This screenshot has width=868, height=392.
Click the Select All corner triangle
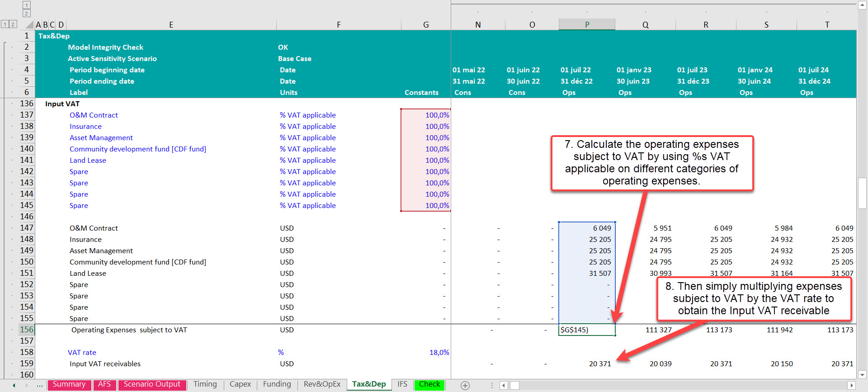point(29,25)
